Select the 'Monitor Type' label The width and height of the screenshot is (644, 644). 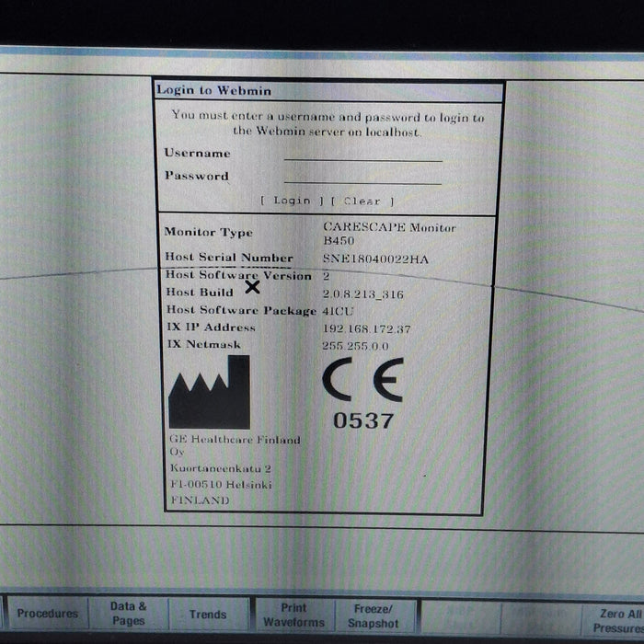(209, 233)
